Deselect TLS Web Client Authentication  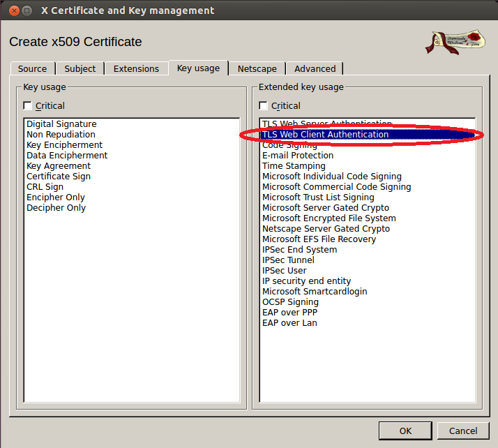click(x=368, y=135)
